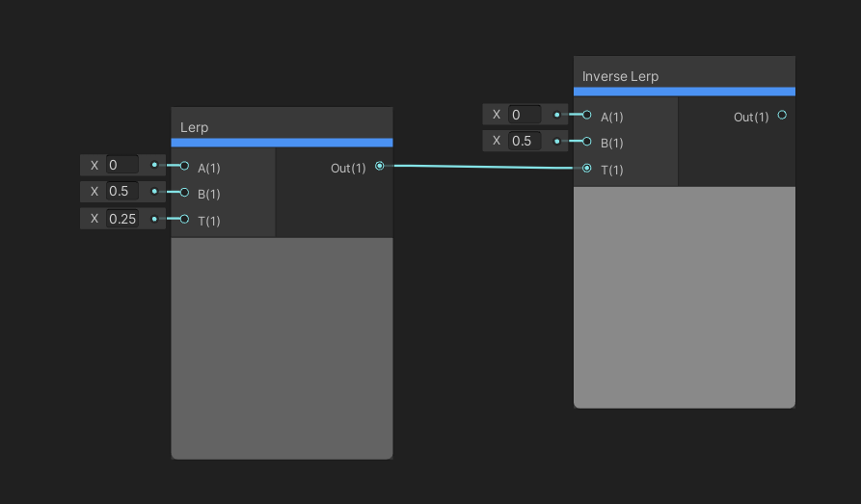Select the Lerp node by its title
861x504 pixels.
click(195, 127)
